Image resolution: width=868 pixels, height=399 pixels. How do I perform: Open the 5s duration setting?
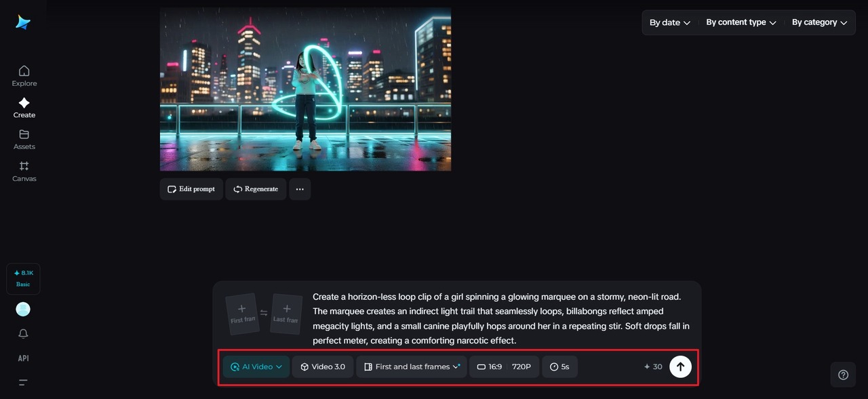tap(559, 366)
